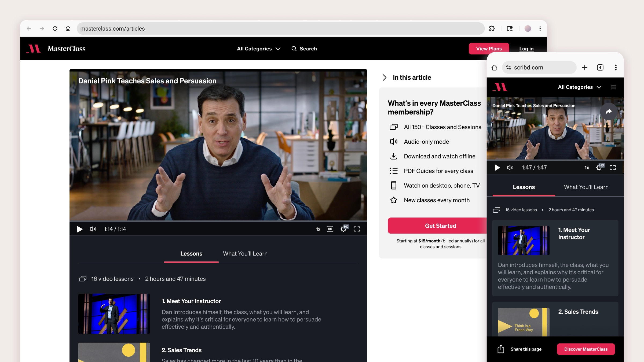
Task: Reload the masterclass.com page
Action: pos(55,28)
